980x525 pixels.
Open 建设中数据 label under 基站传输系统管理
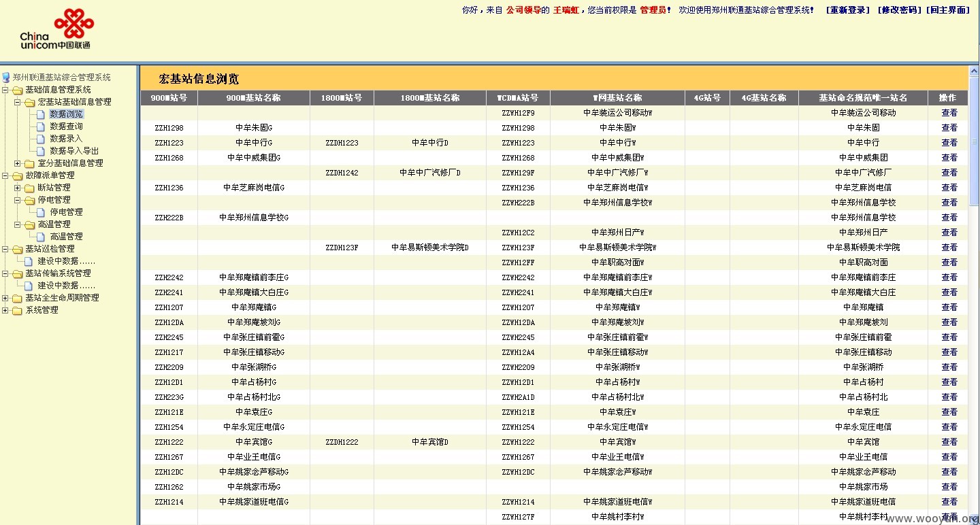(66, 286)
